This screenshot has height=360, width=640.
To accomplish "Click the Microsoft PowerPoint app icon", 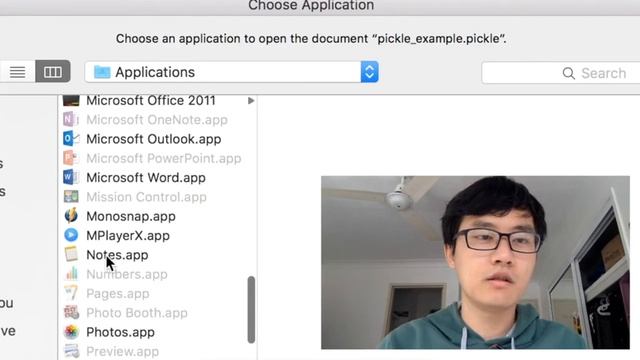I will 71,158.
